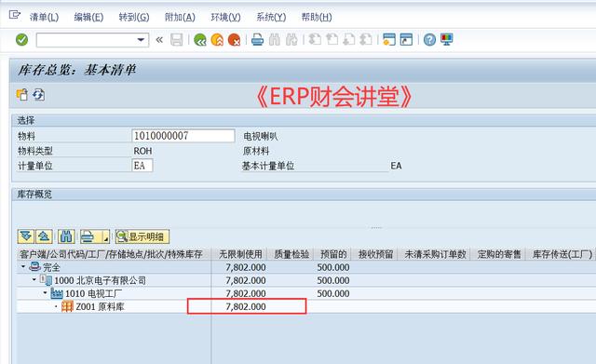The image size is (596, 364).
Task: Collapse the 1010 电视工厂 tree node
Action: click(x=46, y=293)
